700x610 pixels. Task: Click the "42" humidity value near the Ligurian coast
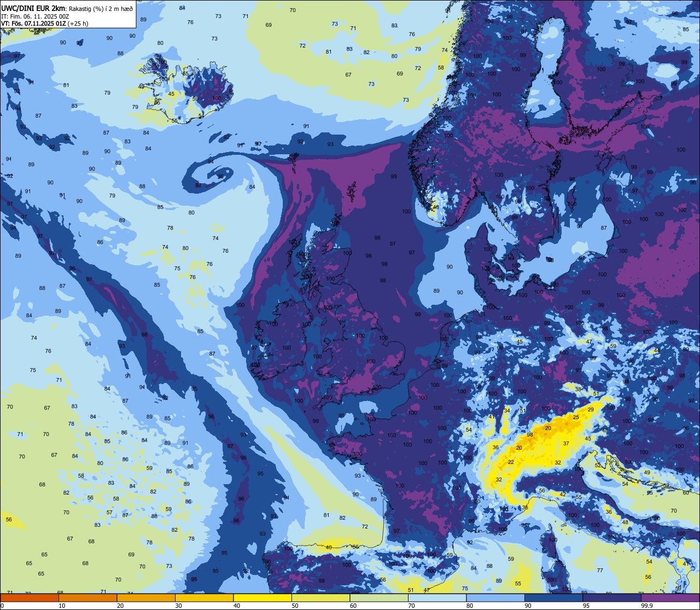coord(563,495)
